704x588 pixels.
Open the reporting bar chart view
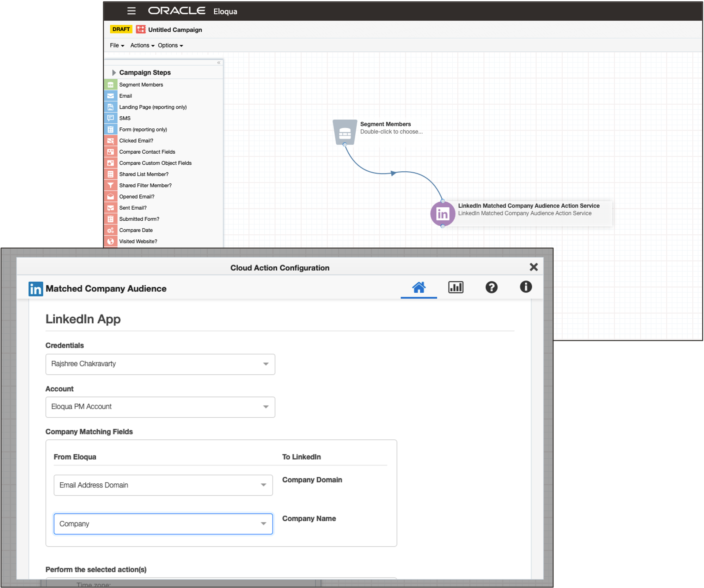click(456, 287)
